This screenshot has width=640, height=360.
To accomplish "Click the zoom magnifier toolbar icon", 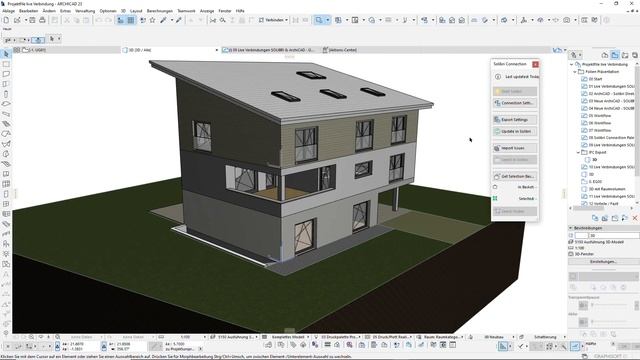I will pos(223,20).
